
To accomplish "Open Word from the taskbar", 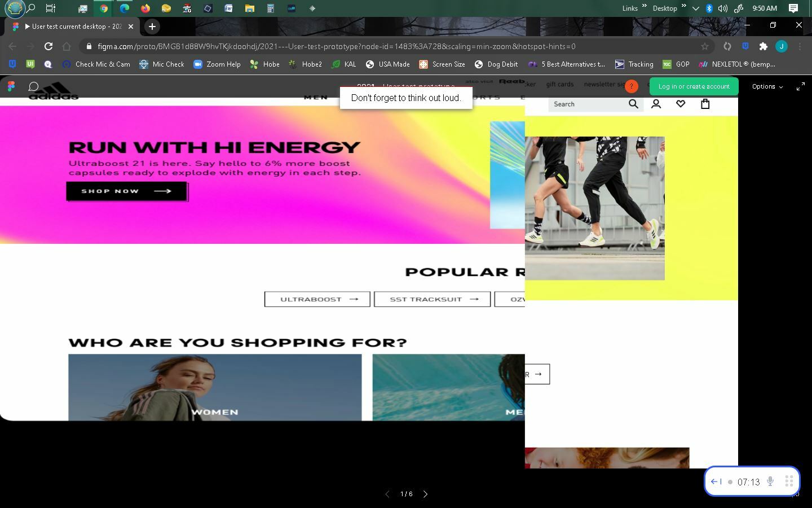I will point(228,8).
